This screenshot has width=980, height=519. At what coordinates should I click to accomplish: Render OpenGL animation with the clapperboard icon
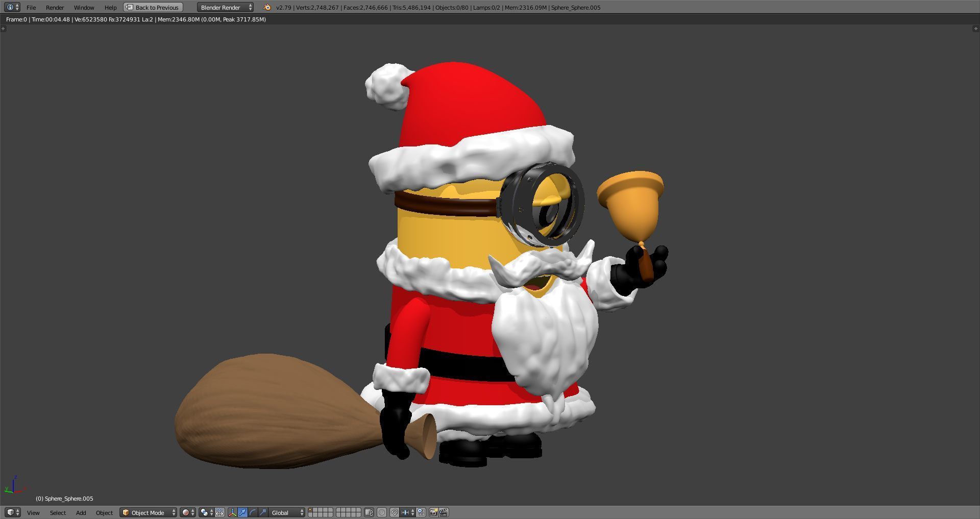[444, 512]
